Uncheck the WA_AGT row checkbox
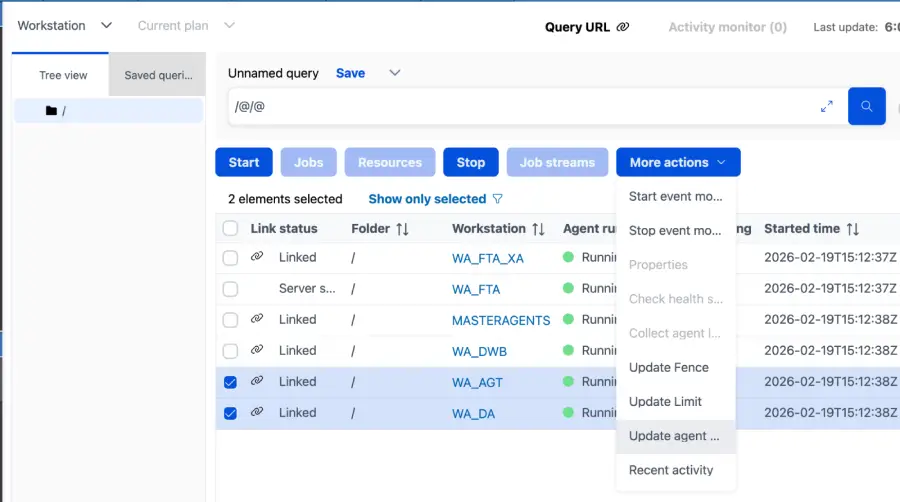The image size is (900, 502). [230, 382]
